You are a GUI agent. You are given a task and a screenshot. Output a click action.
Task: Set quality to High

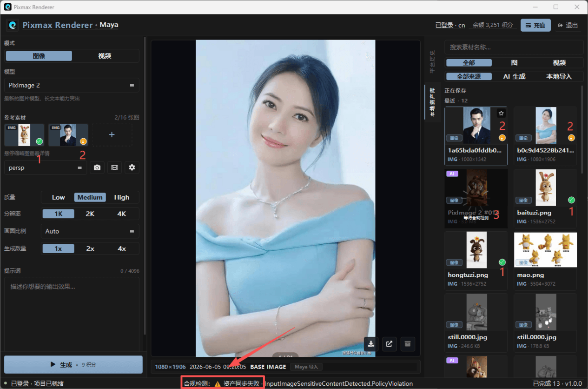coord(122,197)
